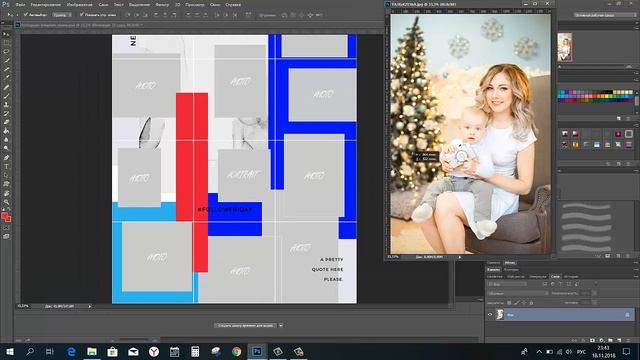
Task: Select the Hand tool
Action: point(6,193)
